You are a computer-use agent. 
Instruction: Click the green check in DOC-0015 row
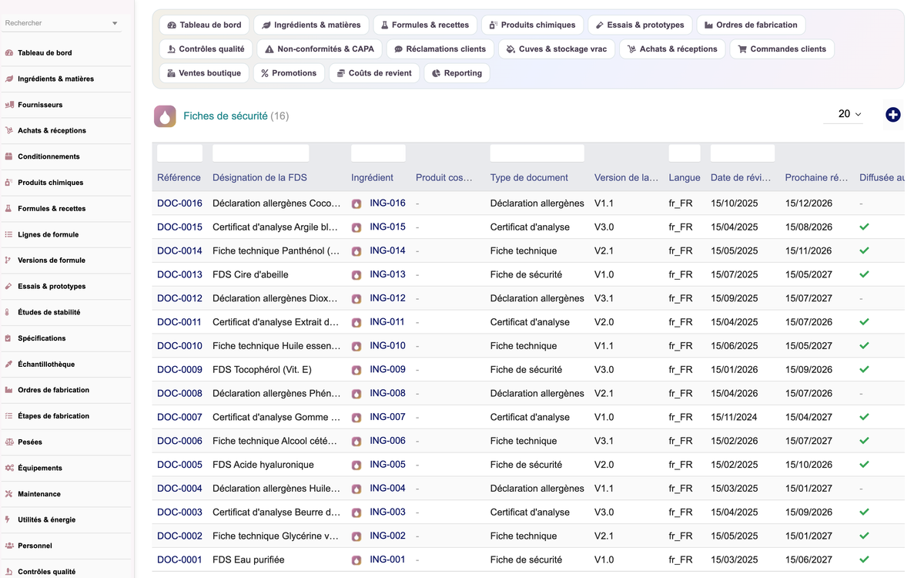pyautogui.click(x=864, y=227)
